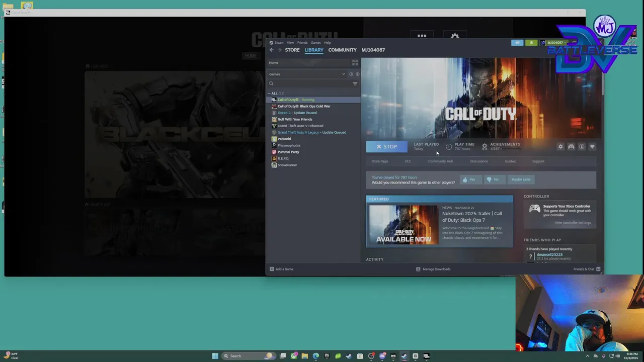Select Grand Theft Auto V Legacy

click(x=312, y=132)
